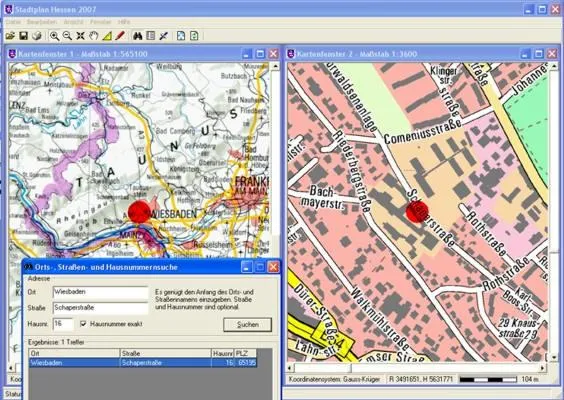Click the Koordinatensystem Gauss-Krüger status text
This screenshot has width=564, height=400.
(333, 379)
